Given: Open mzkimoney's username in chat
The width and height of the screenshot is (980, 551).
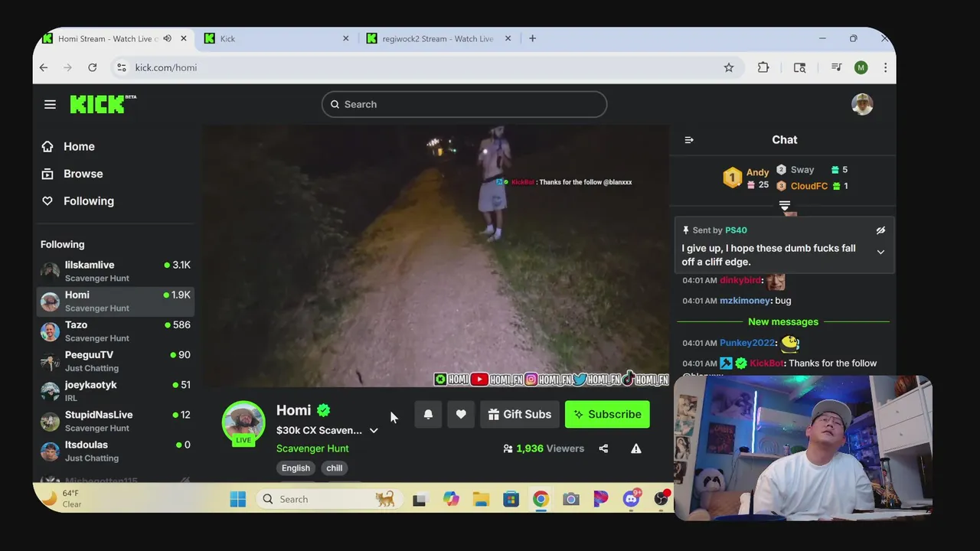Looking at the screenshot, I should (745, 301).
